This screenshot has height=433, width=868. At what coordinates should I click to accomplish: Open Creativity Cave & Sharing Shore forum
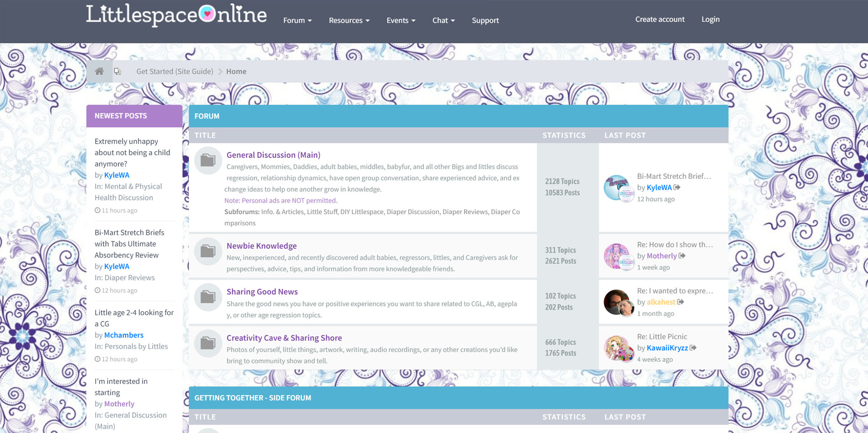point(284,337)
